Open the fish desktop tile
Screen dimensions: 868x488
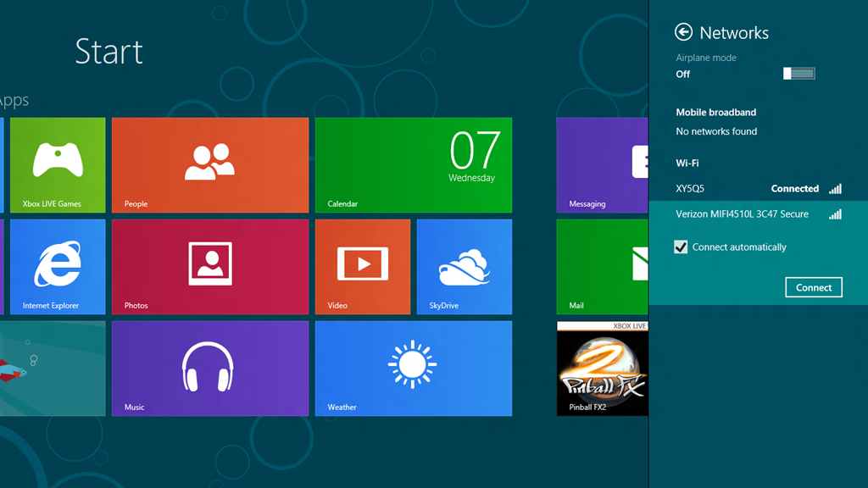(x=53, y=369)
